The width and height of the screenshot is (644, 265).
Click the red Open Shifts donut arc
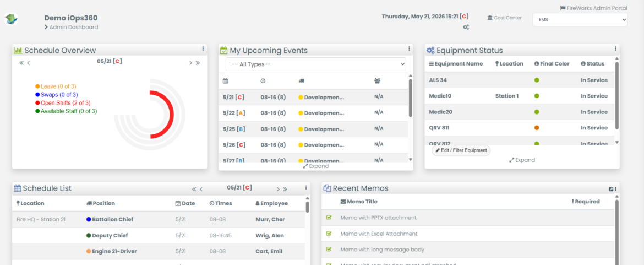pyautogui.click(x=171, y=114)
